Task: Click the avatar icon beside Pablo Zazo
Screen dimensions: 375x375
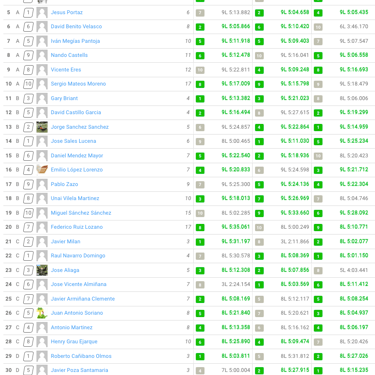Action: click(x=42, y=184)
